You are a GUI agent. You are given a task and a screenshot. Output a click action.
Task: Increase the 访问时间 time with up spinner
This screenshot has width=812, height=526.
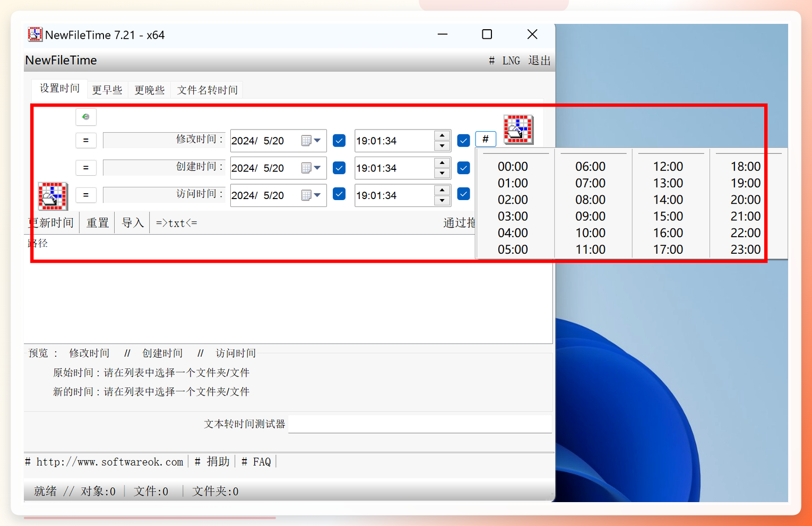click(x=442, y=190)
